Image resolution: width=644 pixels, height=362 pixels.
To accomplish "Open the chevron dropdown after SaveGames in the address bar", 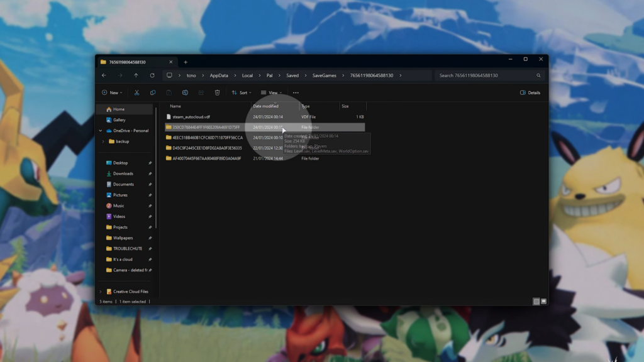I will tap(343, 75).
